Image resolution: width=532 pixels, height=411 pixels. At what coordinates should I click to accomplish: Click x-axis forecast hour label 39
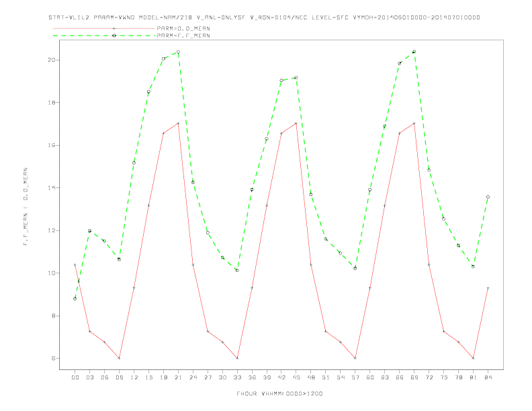[x=267, y=377]
